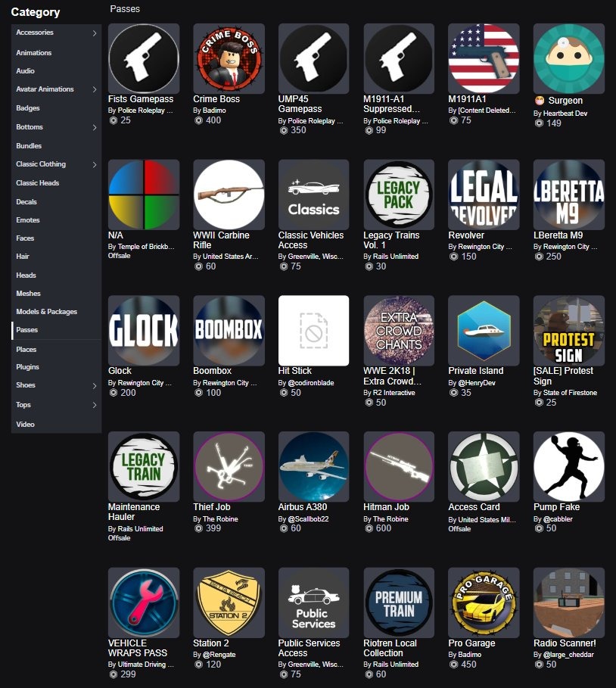Open the Classic Vehicles Access title link
The height and width of the screenshot is (688, 616).
pos(311,240)
